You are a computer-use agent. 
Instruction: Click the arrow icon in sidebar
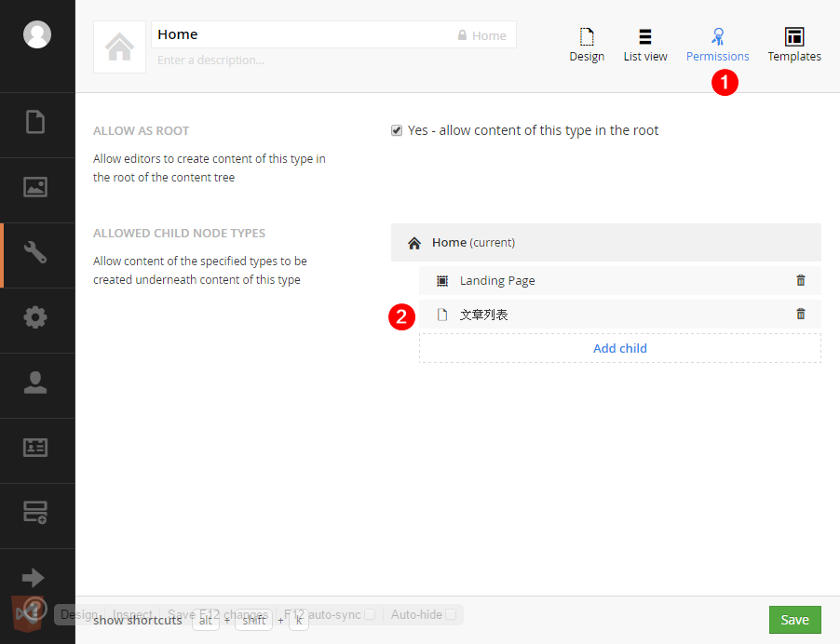pyautogui.click(x=34, y=578)
